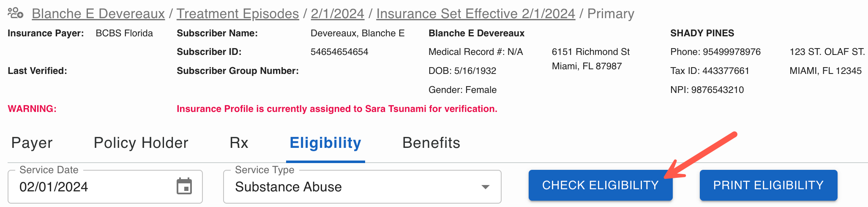Switch to the Payer tab

(32, 143)
